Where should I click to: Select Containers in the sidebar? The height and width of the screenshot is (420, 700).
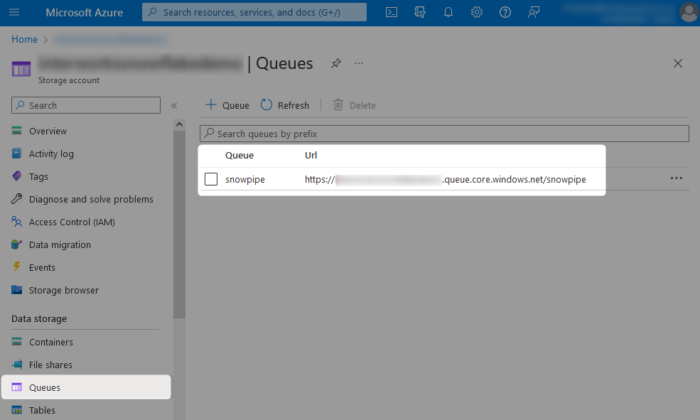pyautogui.click(x=50, y=342)
